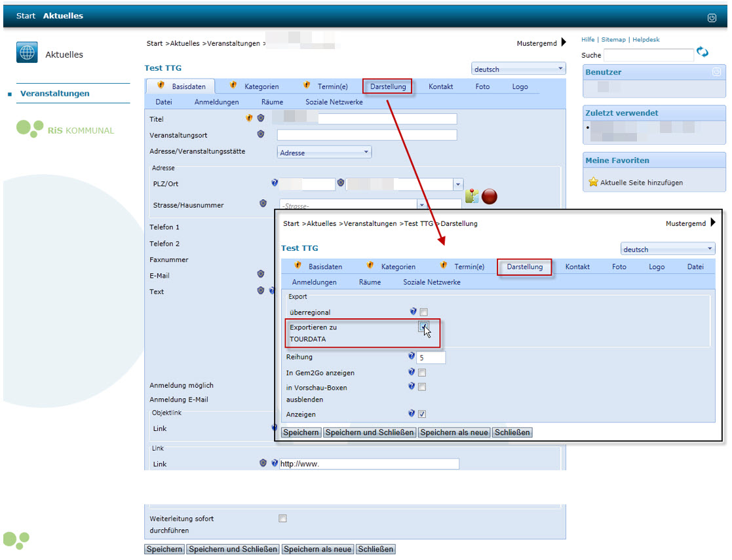Open the help icon for überregional

click(413, 311)
